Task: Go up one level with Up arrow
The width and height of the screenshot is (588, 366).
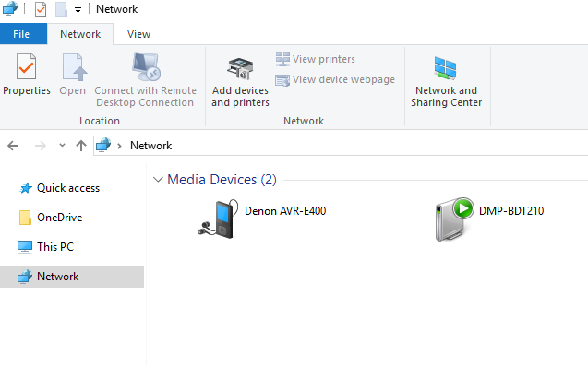Action: click(x=81, y=146)
